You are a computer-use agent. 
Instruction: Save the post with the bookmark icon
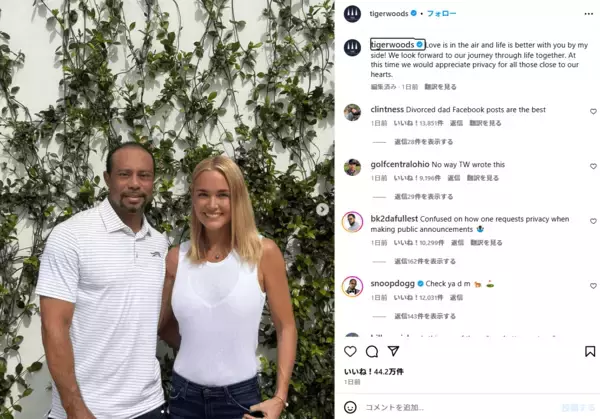590,351
